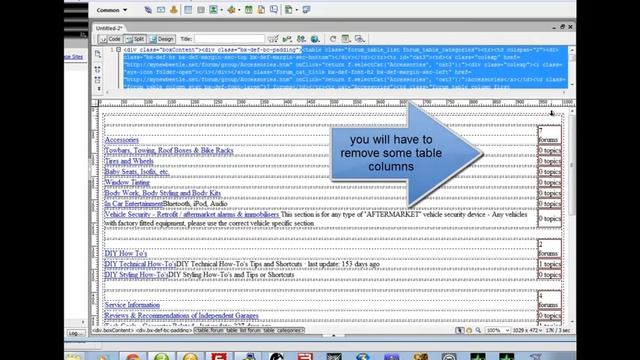Screen dimensions: 640x360
Task: Open the 1029 x 472 window size menu
Action: click(x=527, y=330)
